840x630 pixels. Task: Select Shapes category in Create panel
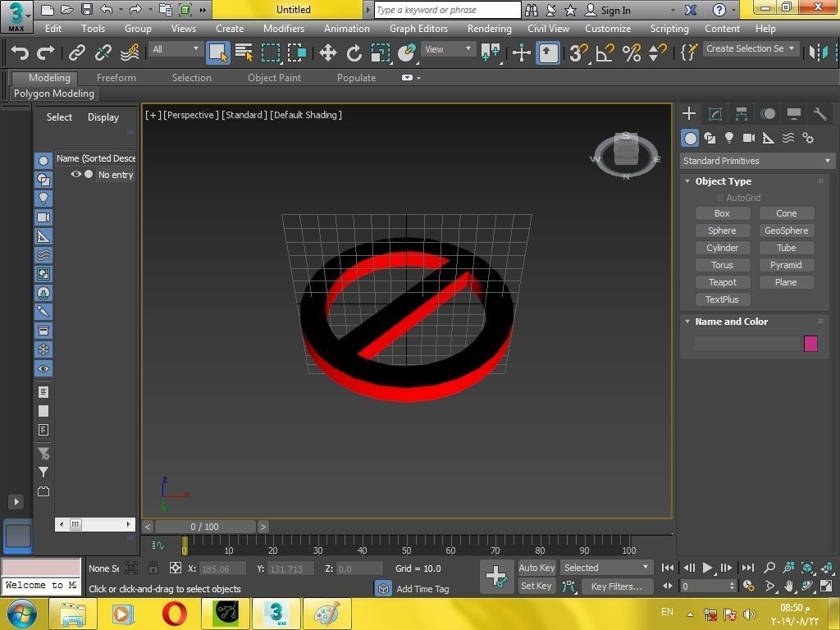710,138
